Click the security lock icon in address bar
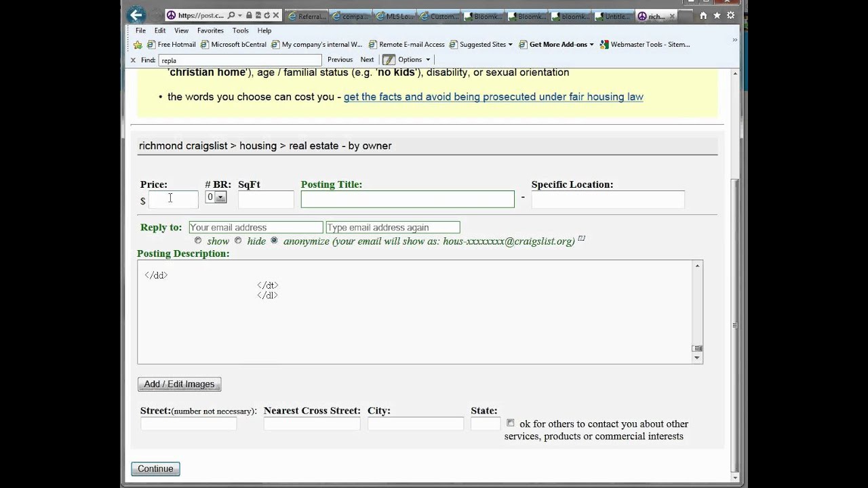868x488 pixels. pyautogui.click(x=249, y=16)
